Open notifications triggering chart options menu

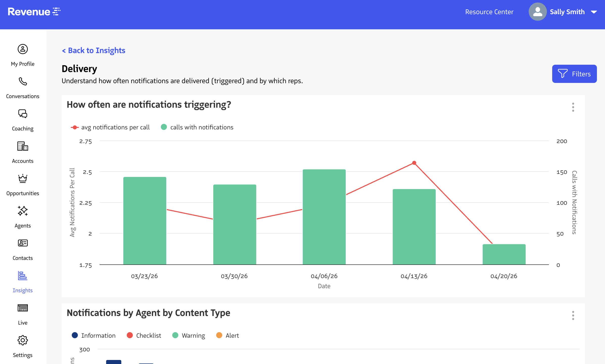coord(573,107)
